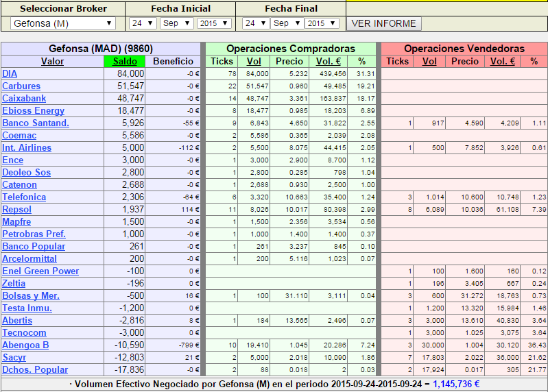Open the Fecha Final year dropdown
This screenshot has height=392, width=548.
[322, 23]
